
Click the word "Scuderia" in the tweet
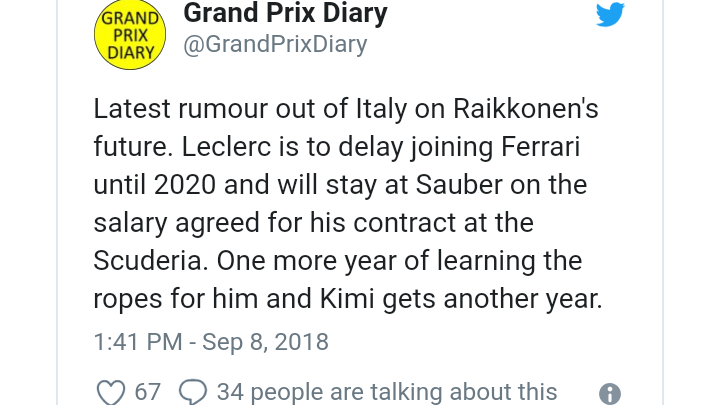click(x=150, y=261)
